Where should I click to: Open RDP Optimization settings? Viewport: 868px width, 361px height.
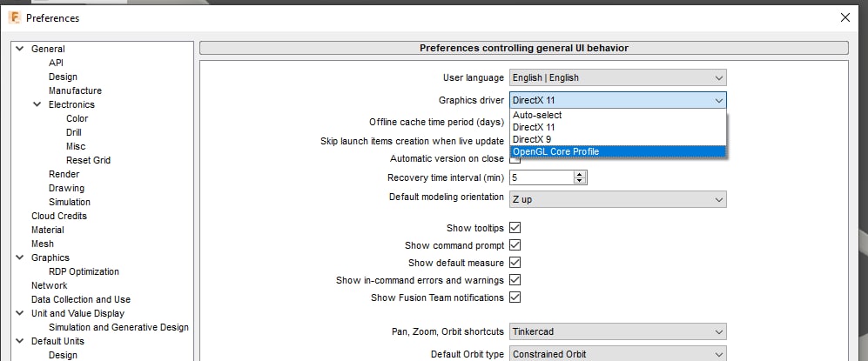tap(84, 271)
